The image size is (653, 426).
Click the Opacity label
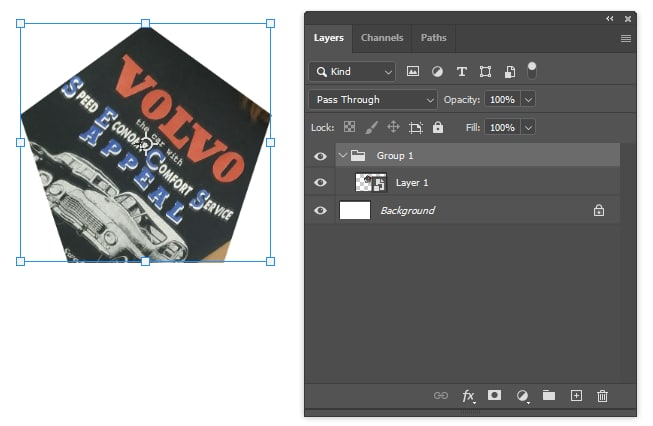tap(461, 100)
